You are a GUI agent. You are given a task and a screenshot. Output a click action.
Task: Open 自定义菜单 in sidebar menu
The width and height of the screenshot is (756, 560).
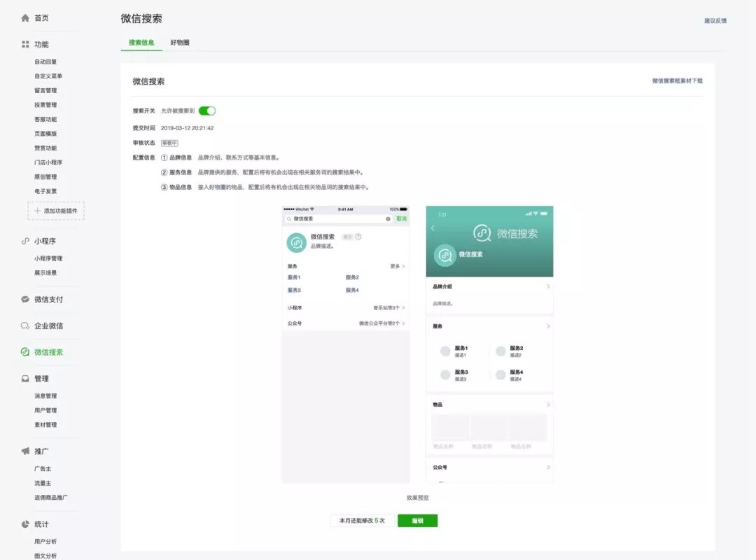point(48,76)
